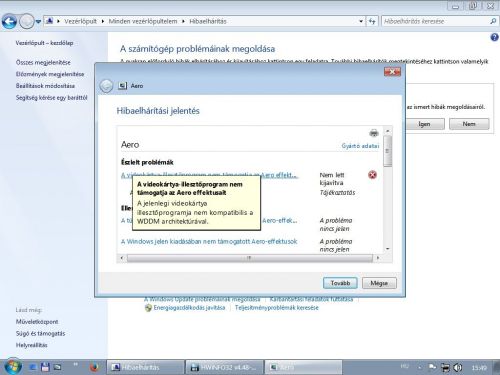This screenshot has height=375, width=500.
Task: Click the Igen button in background window
Action: coord(425,124)
